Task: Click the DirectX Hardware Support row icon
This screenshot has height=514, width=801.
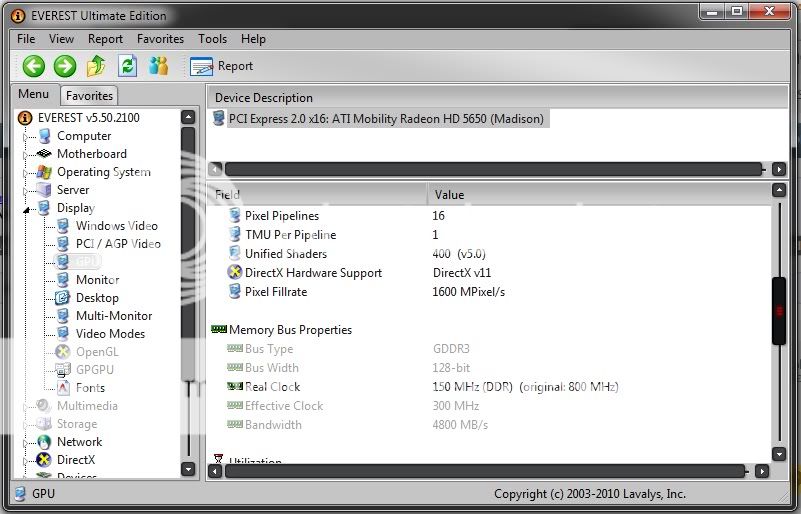Action: (x=234, y=272)
